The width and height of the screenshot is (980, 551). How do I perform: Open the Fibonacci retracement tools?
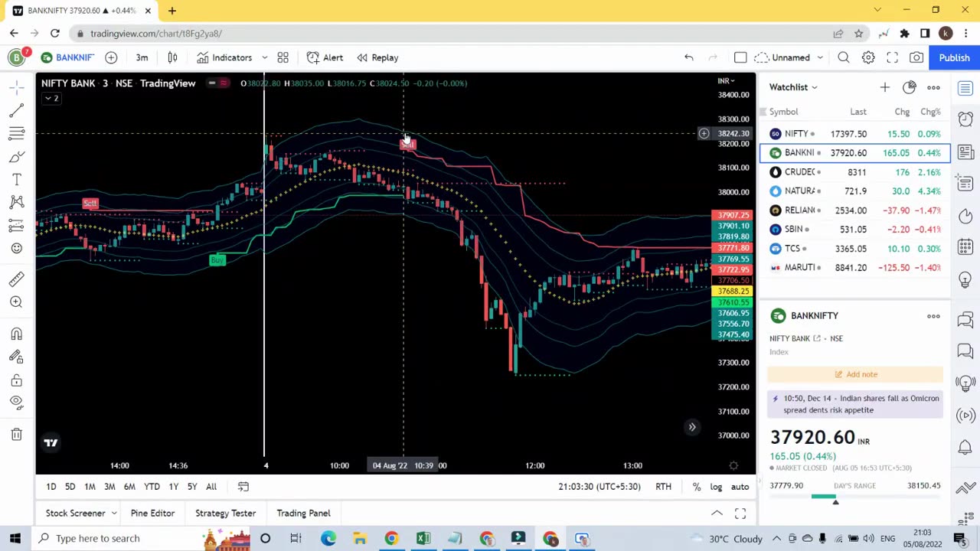[16, 134]
